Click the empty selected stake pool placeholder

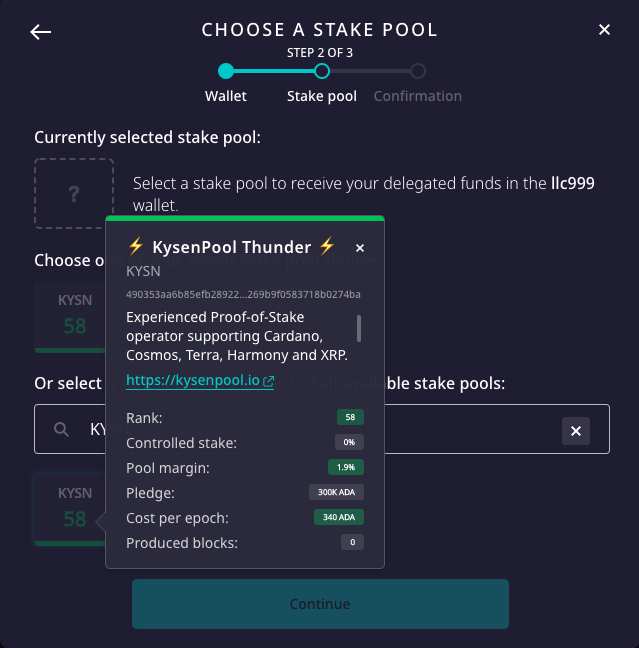(x=74, y=193)
